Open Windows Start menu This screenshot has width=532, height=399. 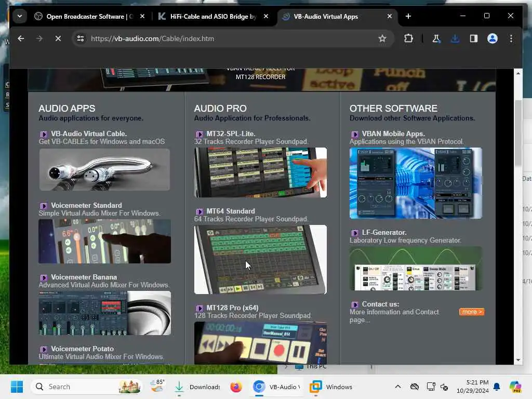click(x=17, y=387)
